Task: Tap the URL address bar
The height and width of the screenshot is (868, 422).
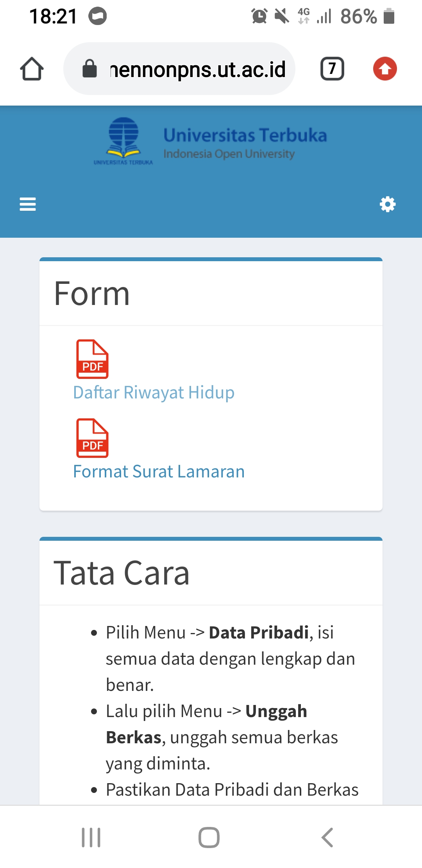Action: [x=197, y=70]
